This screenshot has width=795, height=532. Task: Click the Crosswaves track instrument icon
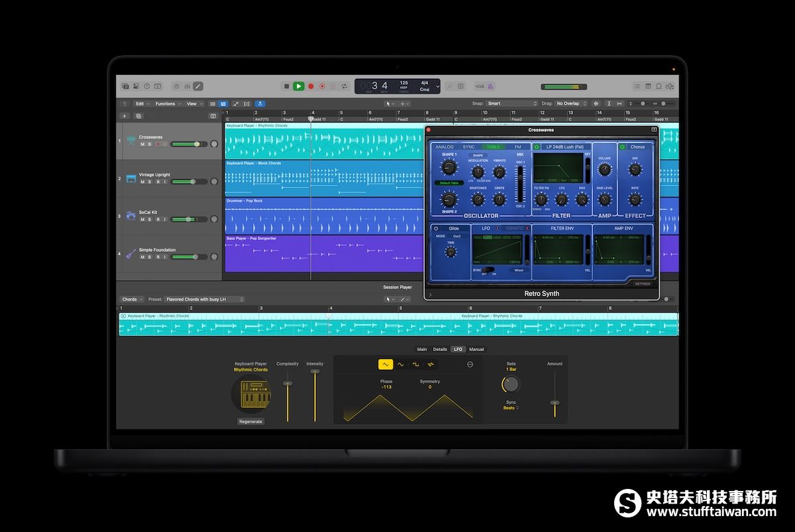click(x=131, y=140)
